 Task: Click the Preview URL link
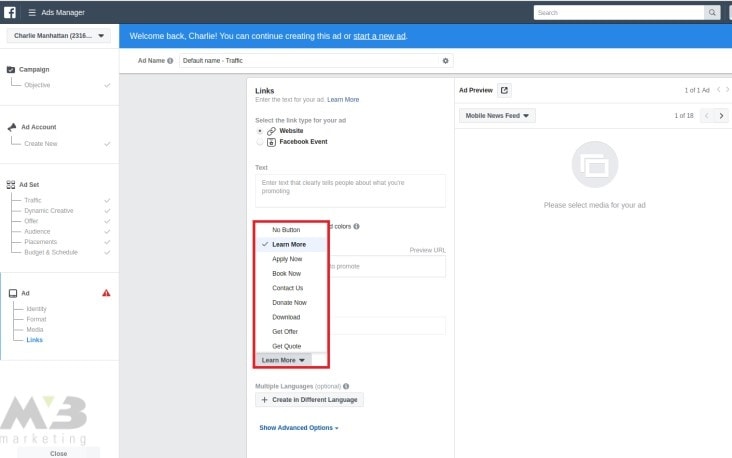[x=427, y=250]
